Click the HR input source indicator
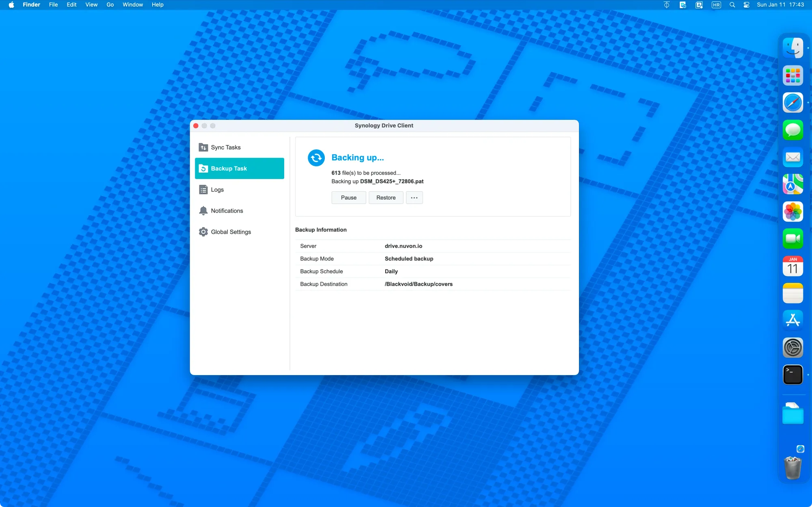Image resolution: width=812 pixels, height=507 pixels. click(716, 5)
